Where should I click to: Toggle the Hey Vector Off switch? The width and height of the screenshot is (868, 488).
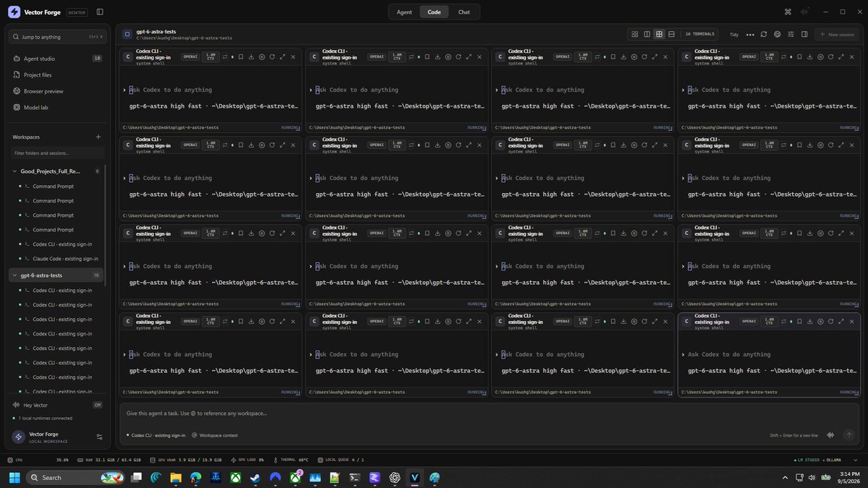98,405
